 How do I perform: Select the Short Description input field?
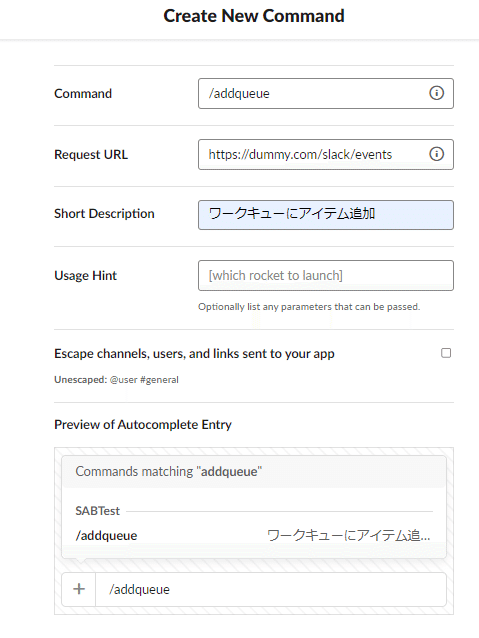(326, 215)
